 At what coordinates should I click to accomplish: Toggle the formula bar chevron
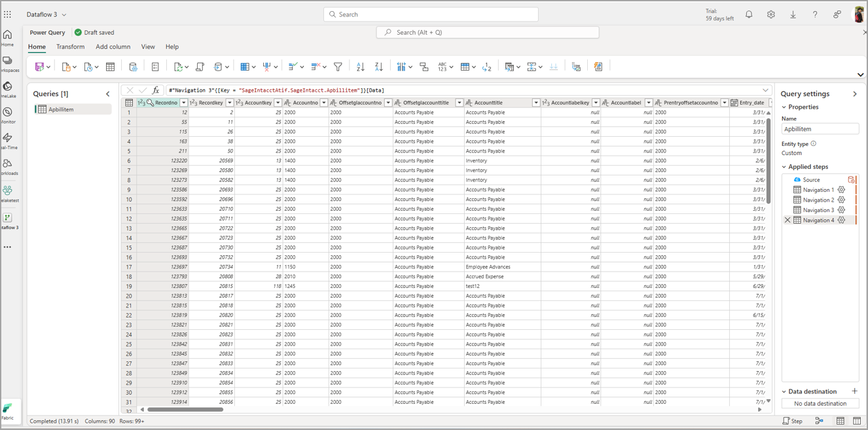(766, 90)
